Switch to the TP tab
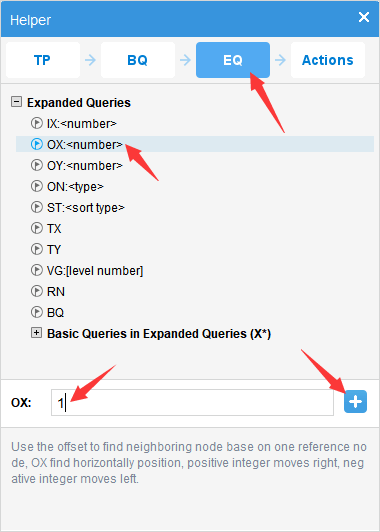 click(43, 60)
